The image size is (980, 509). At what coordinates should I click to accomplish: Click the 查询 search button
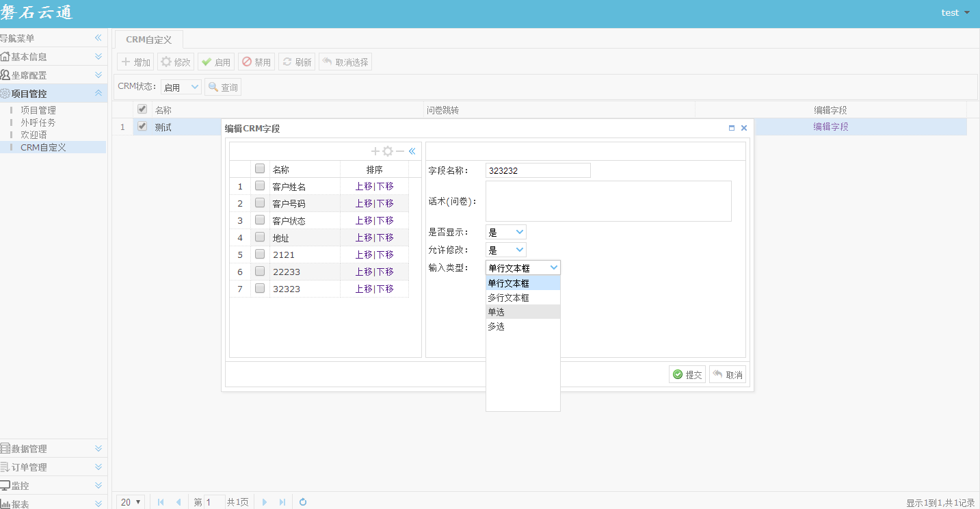(x=223, y=88)
